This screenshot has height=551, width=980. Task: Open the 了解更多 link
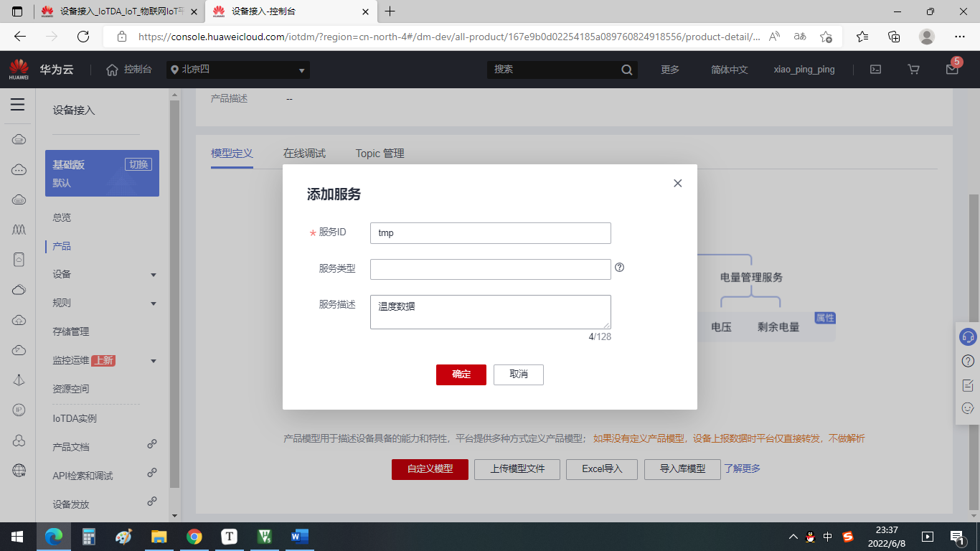coord(742,469)
